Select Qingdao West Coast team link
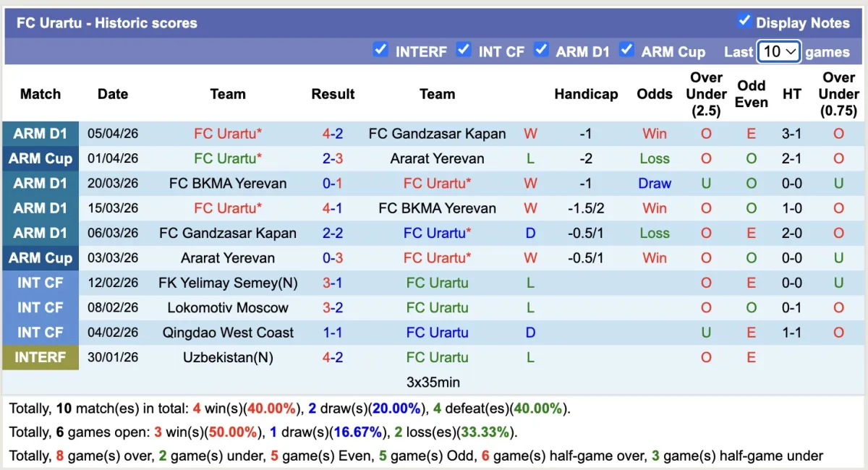The image size is (868, 470). pos(228,333)
